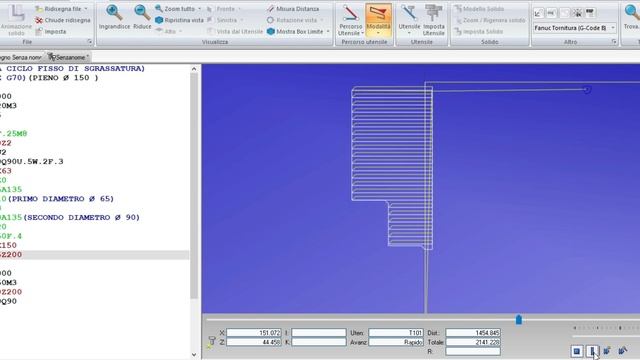
Task: Open Fanuc Tornitura machine type dropdown
Action: click(575, 28)
